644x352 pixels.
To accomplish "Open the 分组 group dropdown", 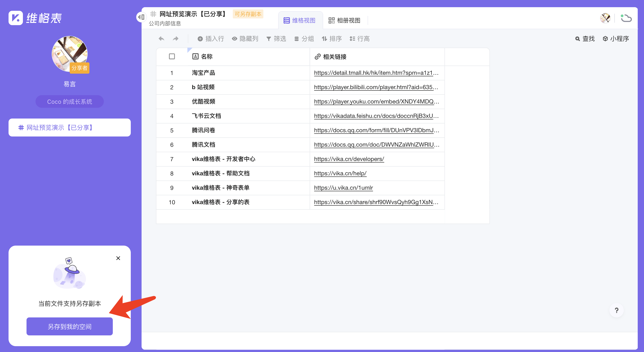I will click(x=304, y=39).
